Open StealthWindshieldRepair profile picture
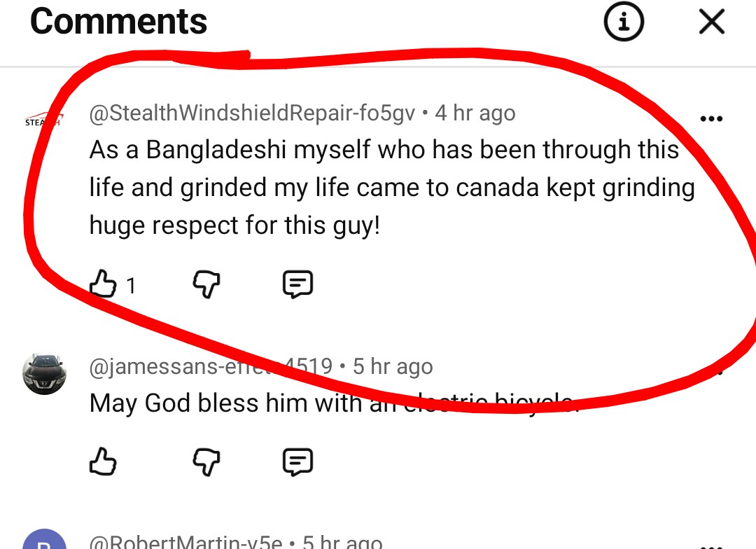Viewport: 756px width, 549px height. [x=44, y=119]
